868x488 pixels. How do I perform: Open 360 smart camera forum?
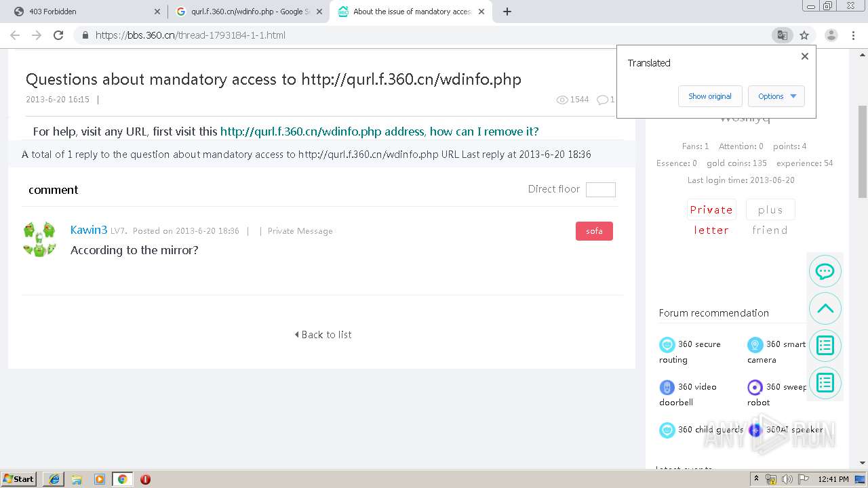pos(777,352)
